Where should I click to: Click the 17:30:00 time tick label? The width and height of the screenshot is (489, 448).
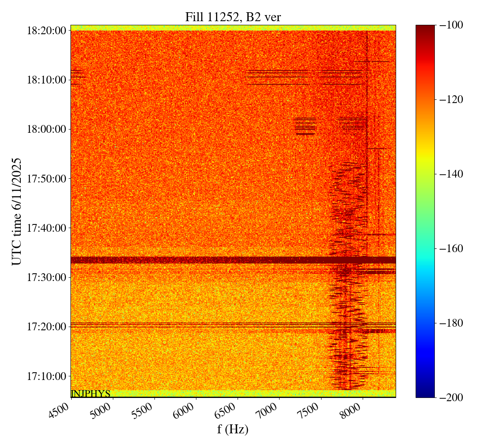(46, 277)
